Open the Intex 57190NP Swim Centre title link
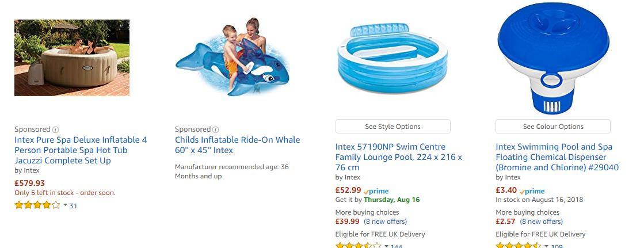Viewport: 644px width, 248px height. [x=398, y=157]
